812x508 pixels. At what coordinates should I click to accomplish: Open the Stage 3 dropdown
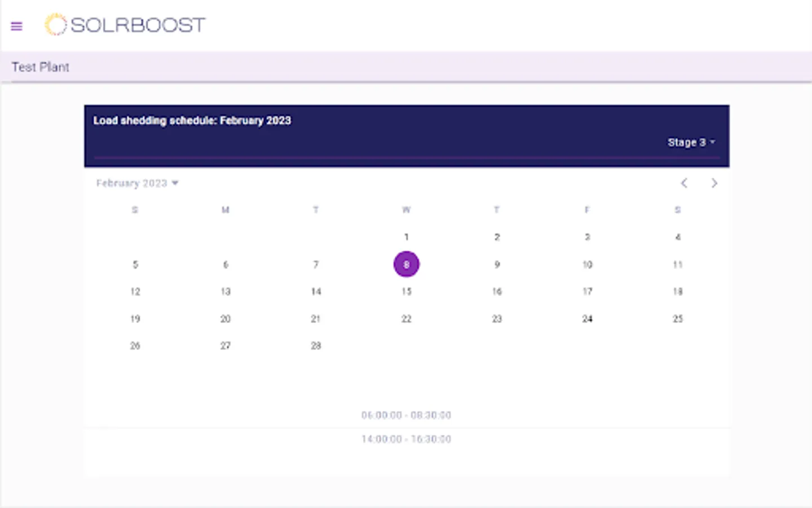point(691,142)
